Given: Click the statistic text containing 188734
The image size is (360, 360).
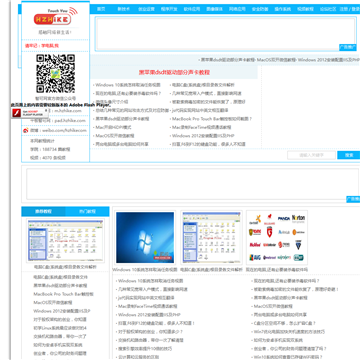Looking at the screenshot, I should [x=50, y=149].
